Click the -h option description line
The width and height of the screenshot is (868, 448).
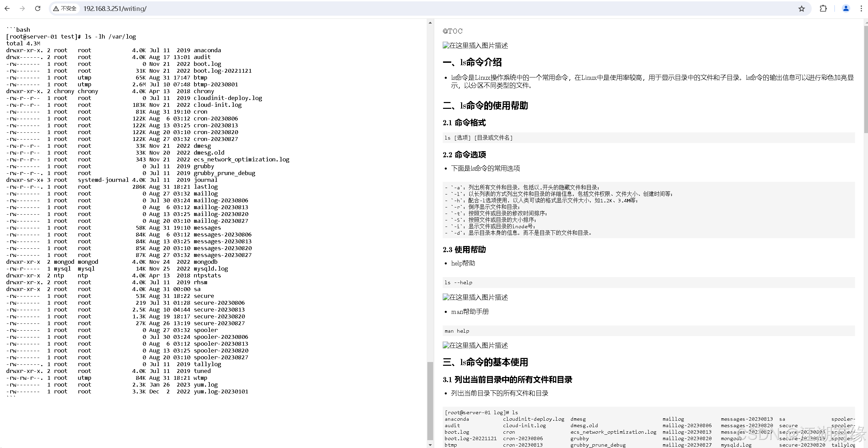coord(541,200)
